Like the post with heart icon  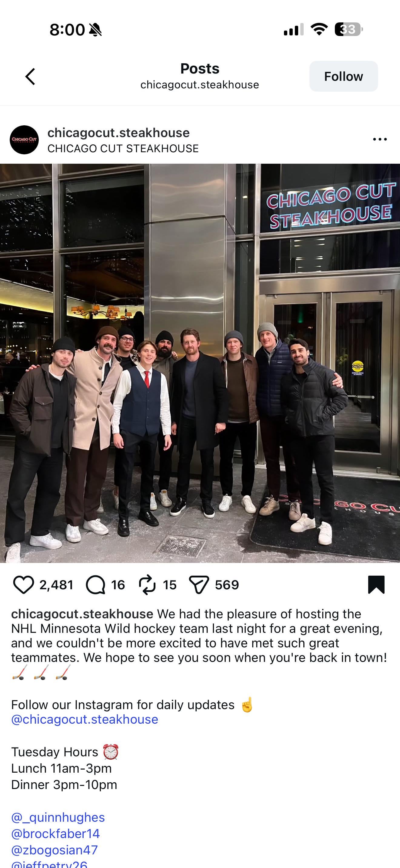pos(23,585)
